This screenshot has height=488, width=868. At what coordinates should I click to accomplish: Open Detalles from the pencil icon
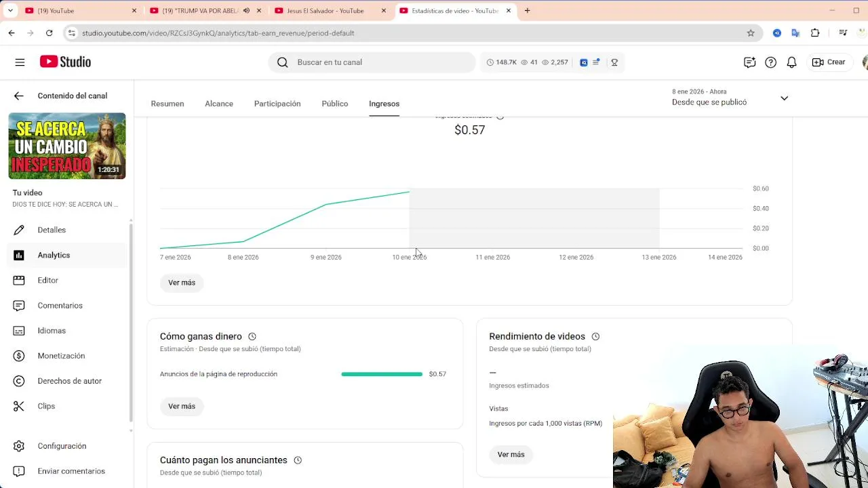click(19, 230)
